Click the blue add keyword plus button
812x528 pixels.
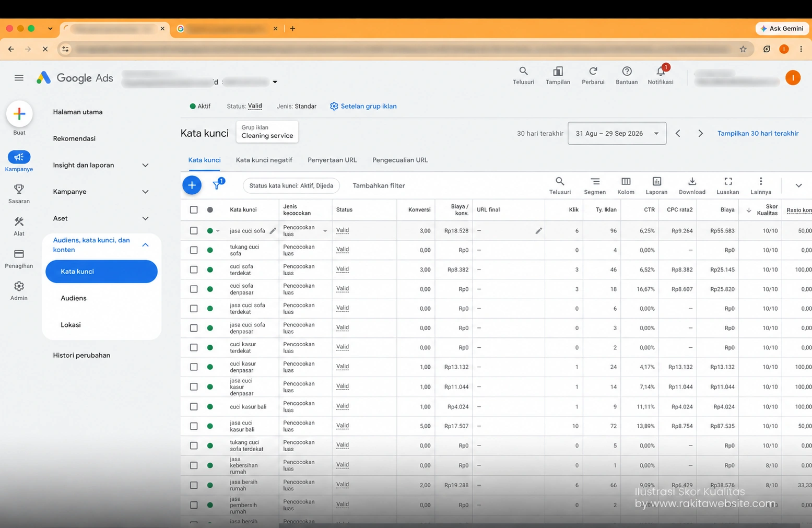coord(192,185)
